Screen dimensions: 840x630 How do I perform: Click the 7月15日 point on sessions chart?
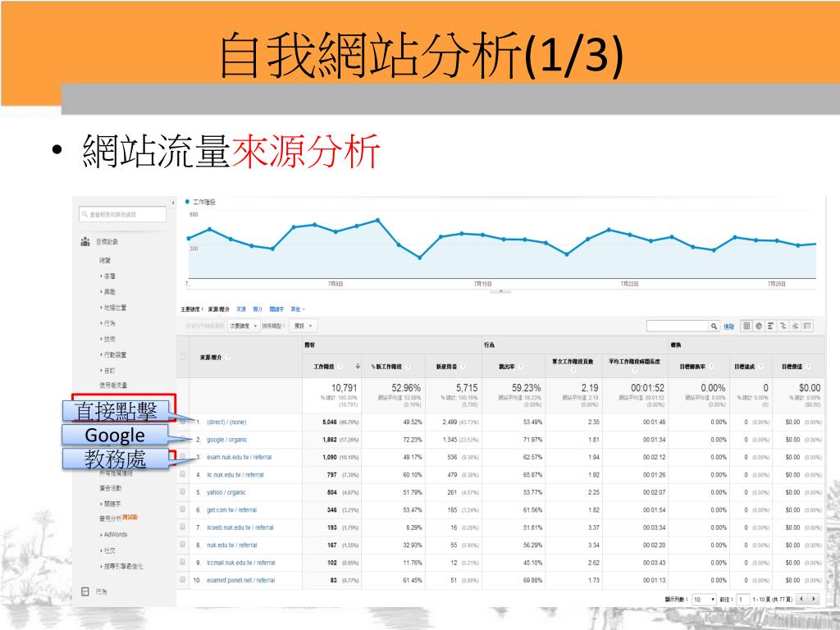[x=482, y=235]
